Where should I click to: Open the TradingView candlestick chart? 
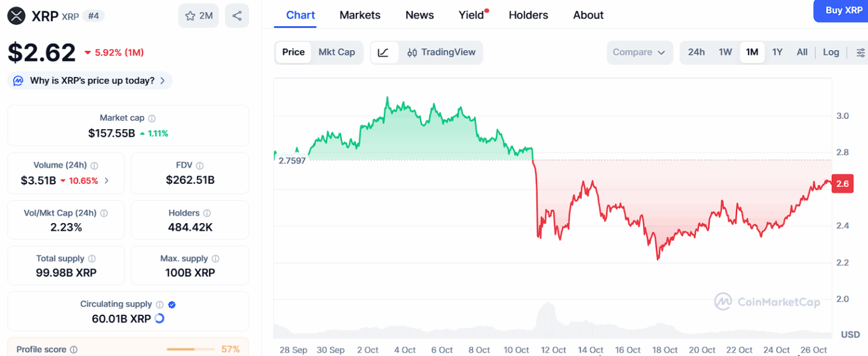[442, 53]
